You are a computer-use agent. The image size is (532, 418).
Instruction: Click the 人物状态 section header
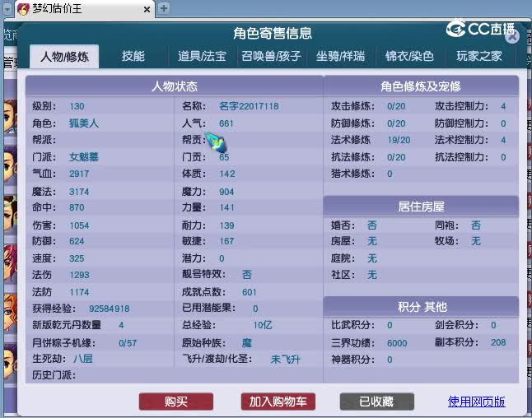175,86
